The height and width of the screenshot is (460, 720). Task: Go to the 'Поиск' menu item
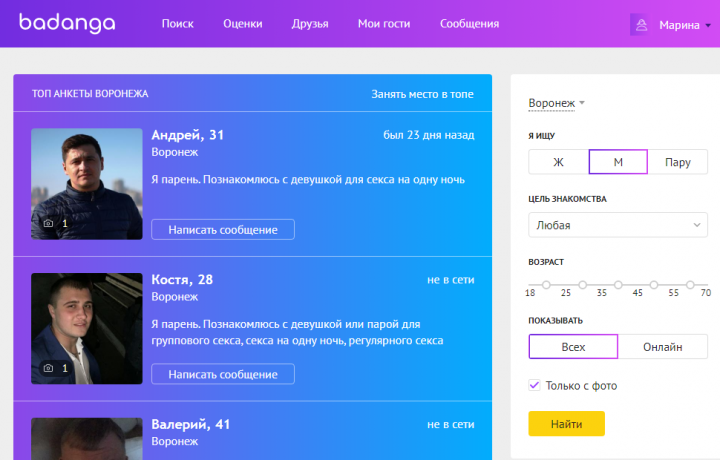(x=177, y=24)
